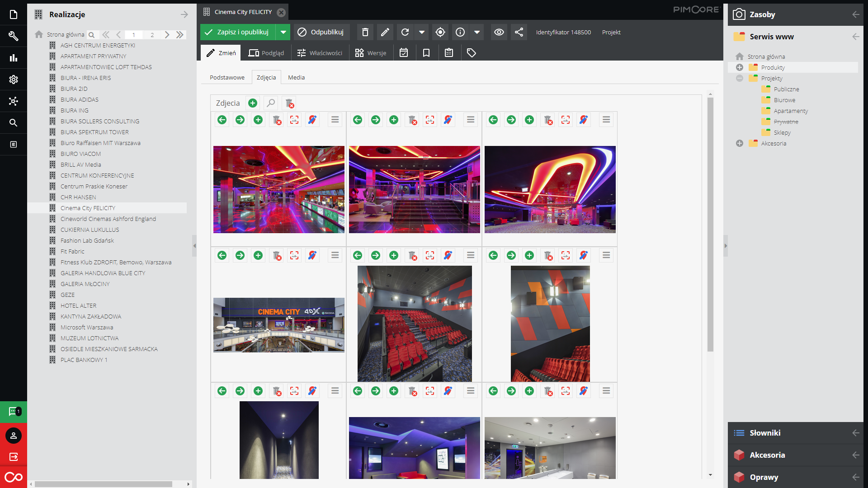This screenshot has width=868, height=488.
Task: Open the bookmark notes tab icon
Action: click(x=426, y=53)
